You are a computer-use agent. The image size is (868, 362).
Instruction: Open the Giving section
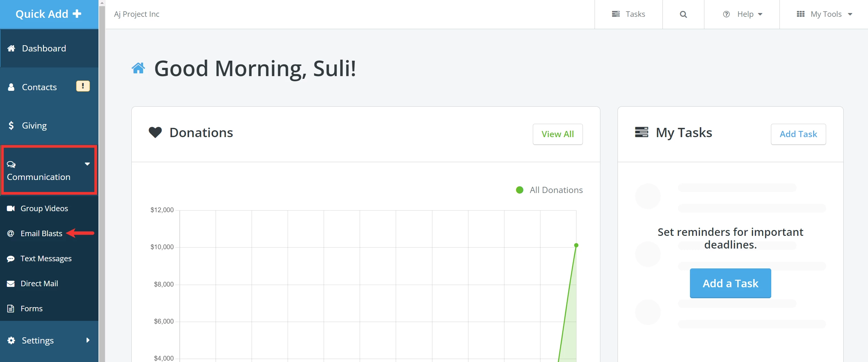(49, 125)
